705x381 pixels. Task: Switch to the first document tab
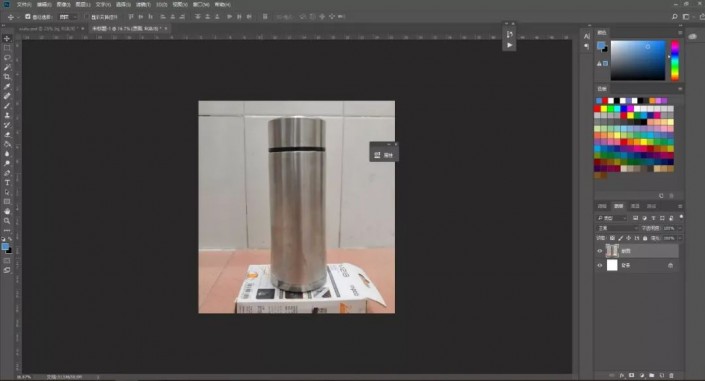click(48, 28)
